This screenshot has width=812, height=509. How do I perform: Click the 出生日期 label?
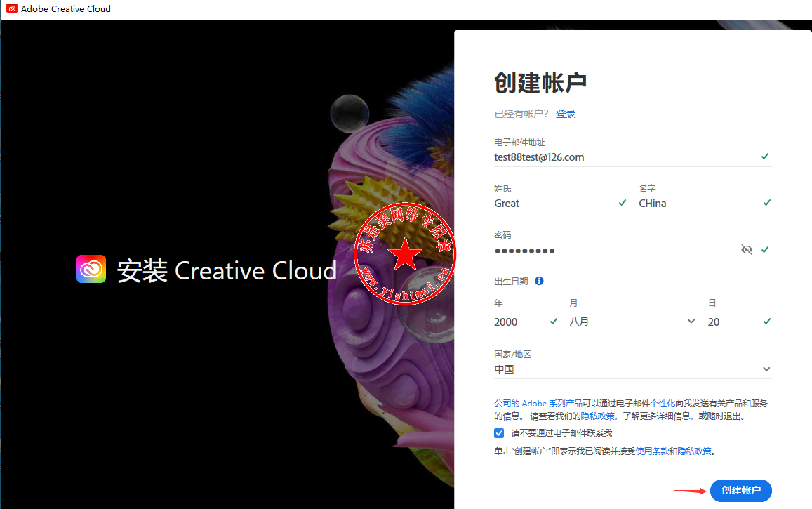click(x=511, y=281)
